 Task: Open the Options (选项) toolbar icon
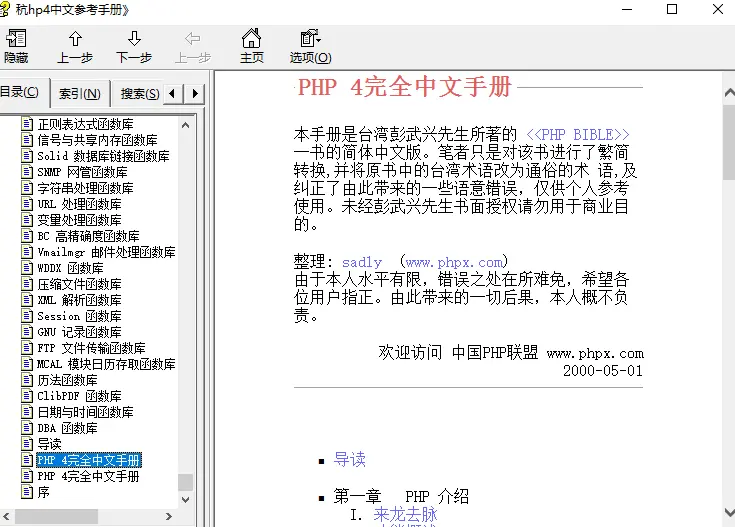[310, 40]
